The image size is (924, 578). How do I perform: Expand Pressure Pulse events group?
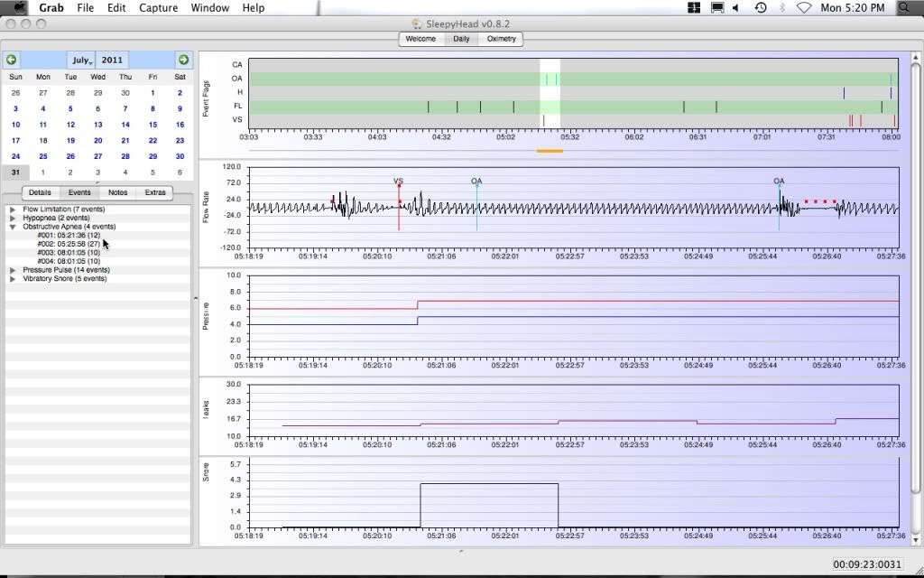[x=13, y=270]
